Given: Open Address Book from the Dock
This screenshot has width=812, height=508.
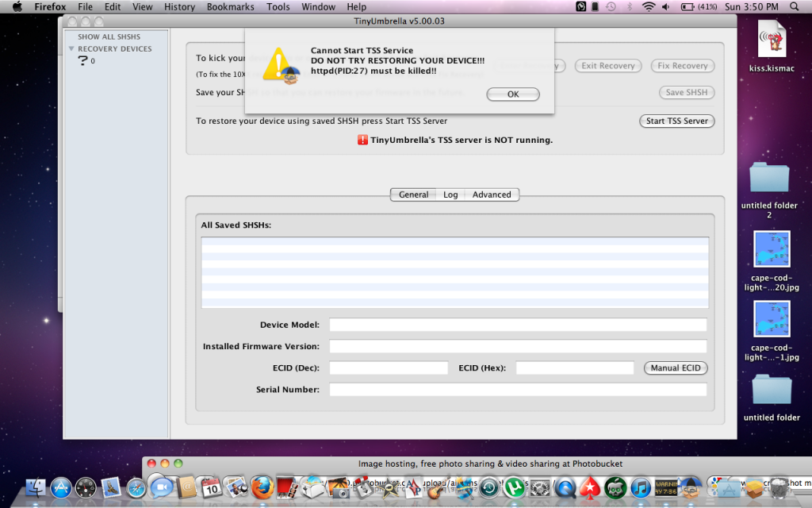Looking at the screenshot, I should [186, 488].
